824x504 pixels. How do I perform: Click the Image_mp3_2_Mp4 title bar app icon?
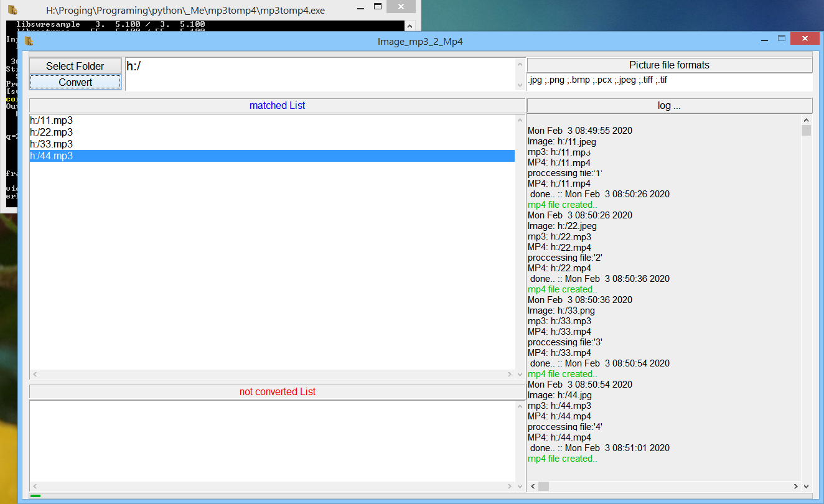click(29, 41)
